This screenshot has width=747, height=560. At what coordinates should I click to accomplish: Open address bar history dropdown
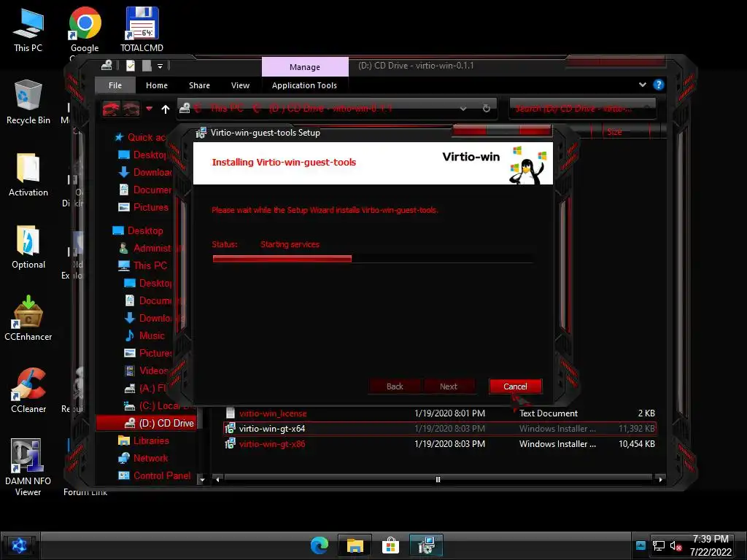(463, 109)
